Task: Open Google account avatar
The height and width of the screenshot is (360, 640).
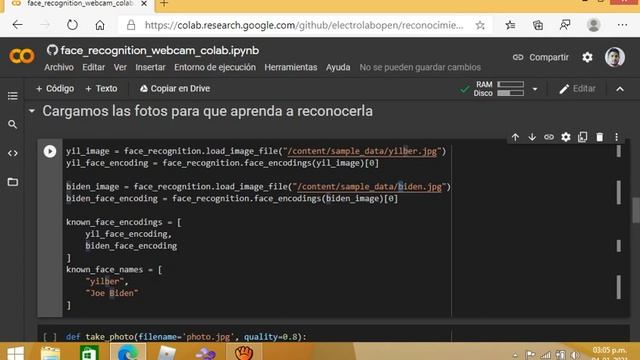Action: [615, 57]
